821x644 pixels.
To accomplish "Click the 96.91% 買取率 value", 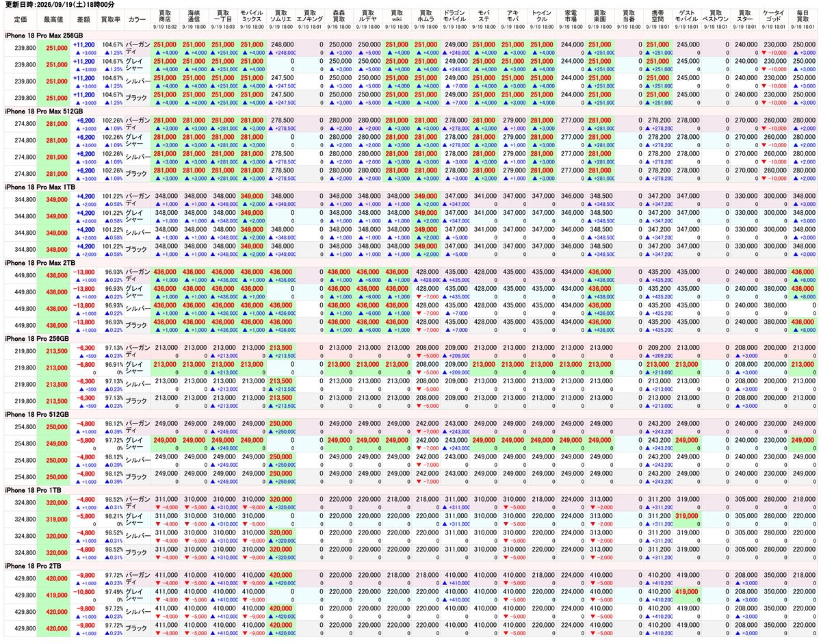I will (113, 365).
